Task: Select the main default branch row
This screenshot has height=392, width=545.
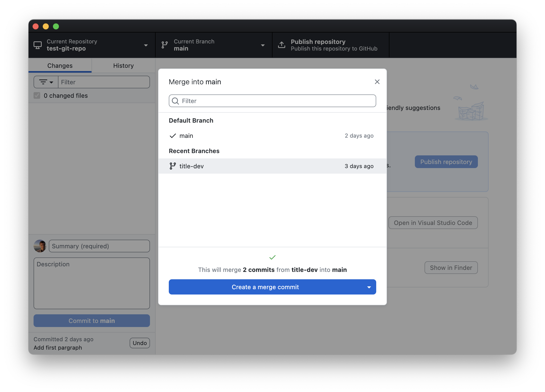Action: coord(272,136)
